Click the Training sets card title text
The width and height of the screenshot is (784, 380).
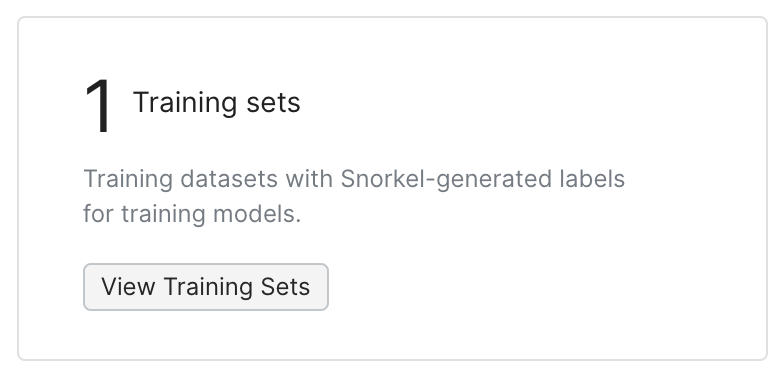(216, 102)
